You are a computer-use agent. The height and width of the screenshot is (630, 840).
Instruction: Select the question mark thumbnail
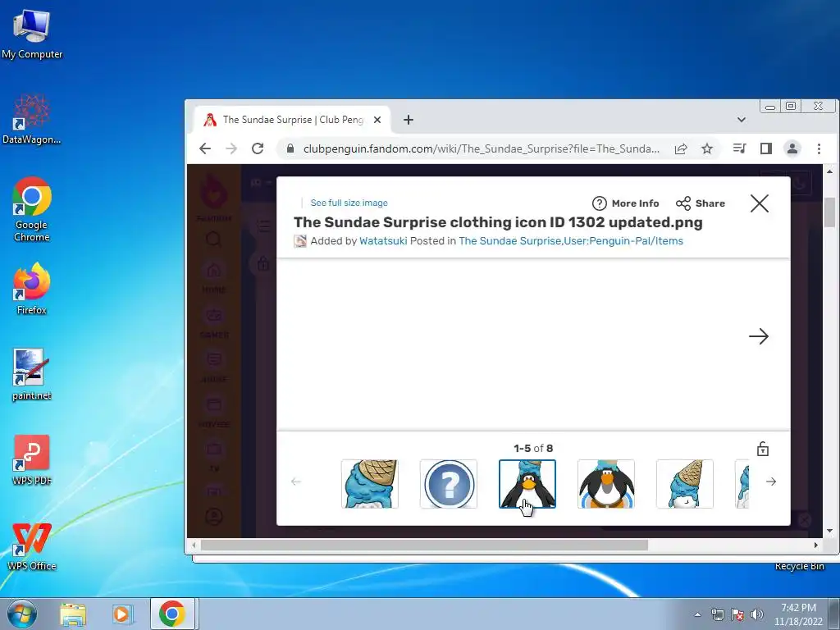click(x=449, y=484)
